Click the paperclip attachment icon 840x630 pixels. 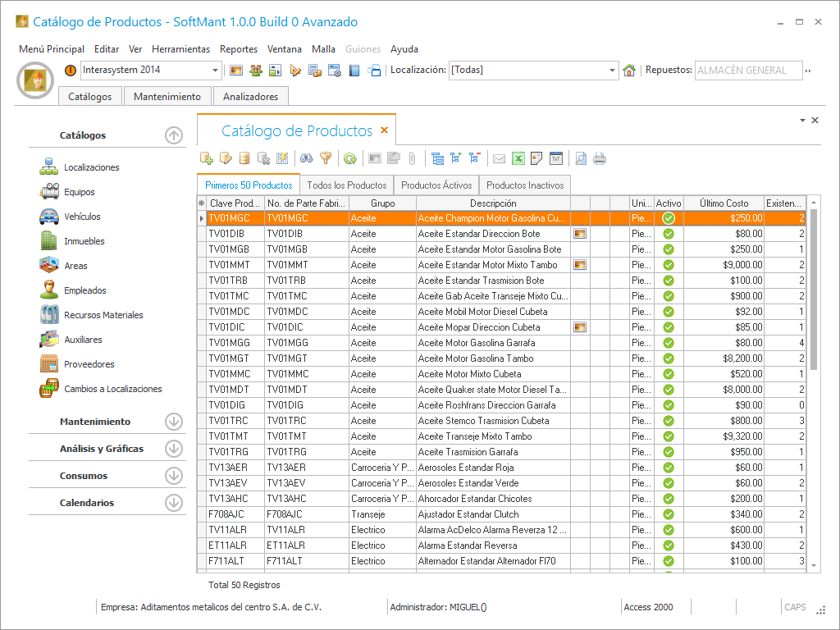413,158
